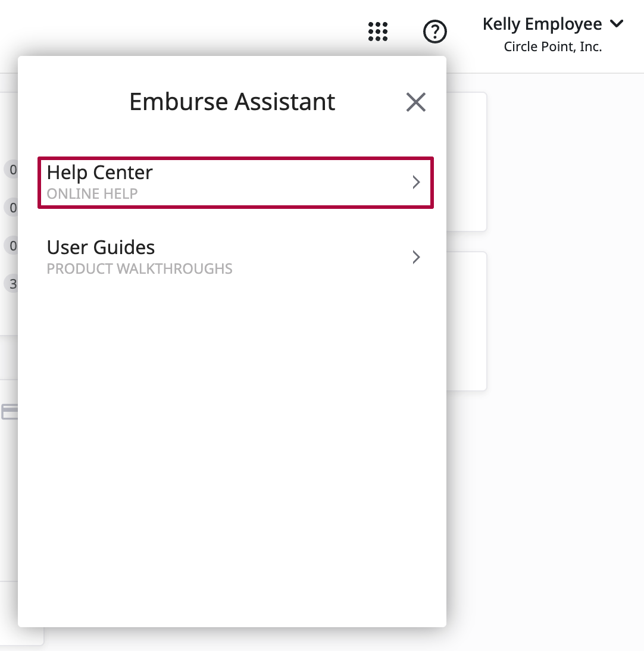Click the Circle Point, Inc. company label

pyautogui.click(x=552, y=46)
